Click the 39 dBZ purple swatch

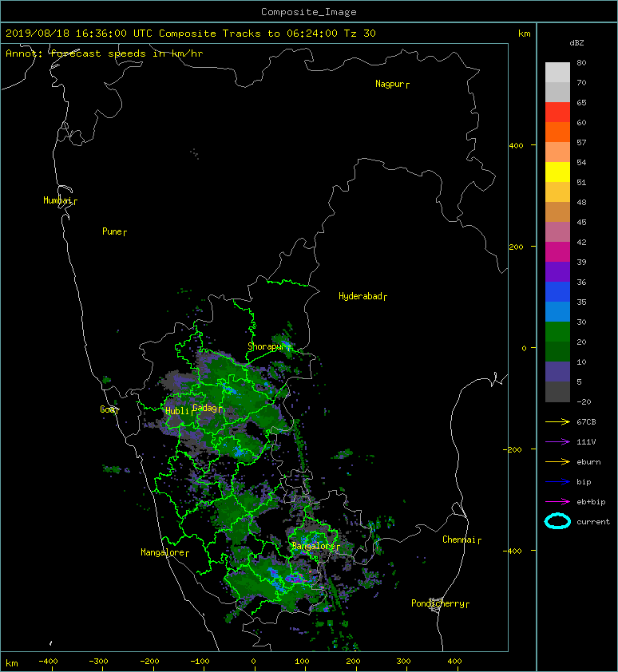point(557,271)
